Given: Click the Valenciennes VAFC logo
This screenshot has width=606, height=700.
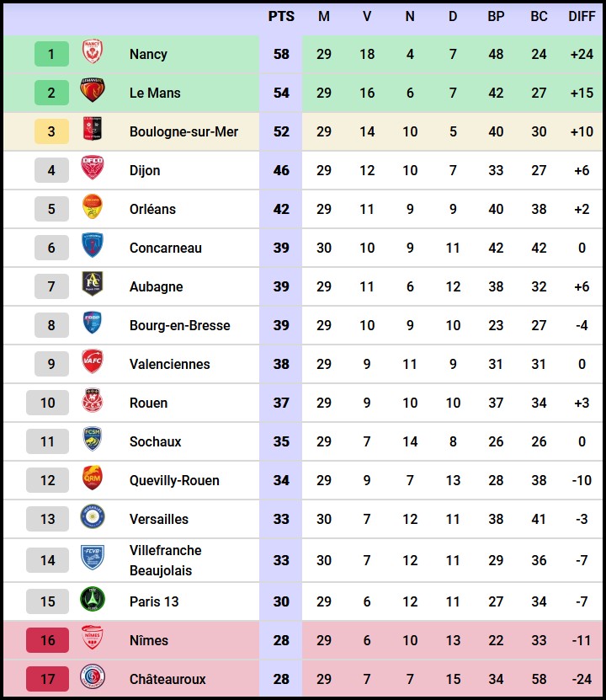Looking at the screenshot, I should click(x=92, y=364).
